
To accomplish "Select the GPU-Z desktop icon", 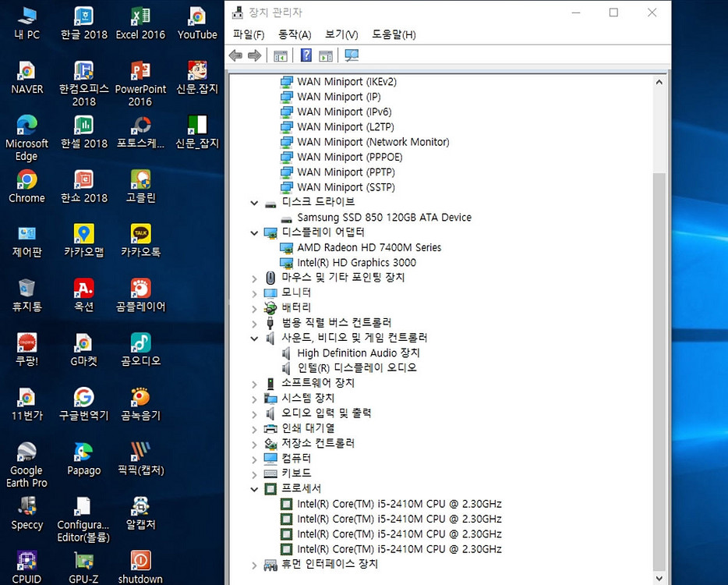I will pos(84,567).
